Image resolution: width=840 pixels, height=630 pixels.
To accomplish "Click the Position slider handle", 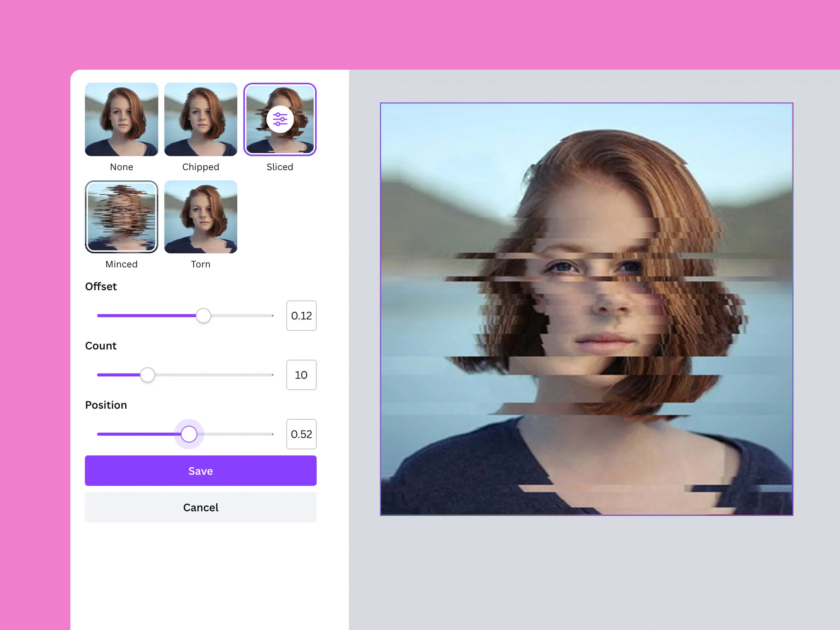I will coord(189,434).
